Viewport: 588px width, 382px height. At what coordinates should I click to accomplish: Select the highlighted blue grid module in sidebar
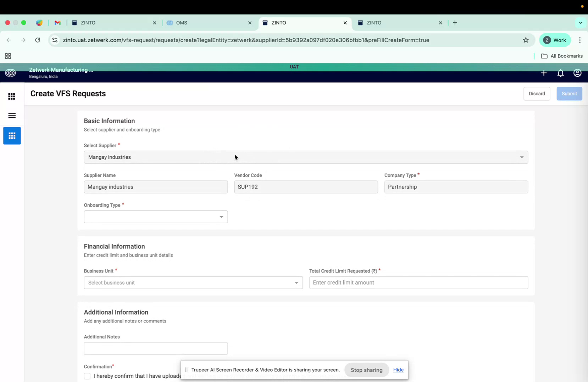click(x=12, y=136)
